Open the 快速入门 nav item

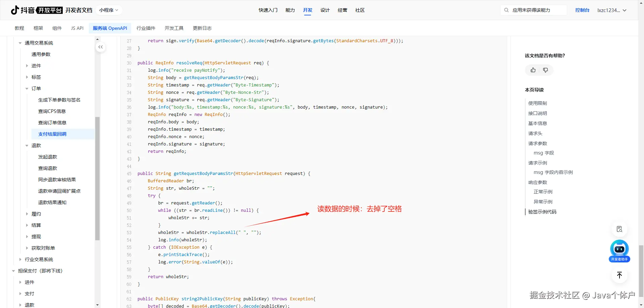pyautogui.click(x=268, y=10)
